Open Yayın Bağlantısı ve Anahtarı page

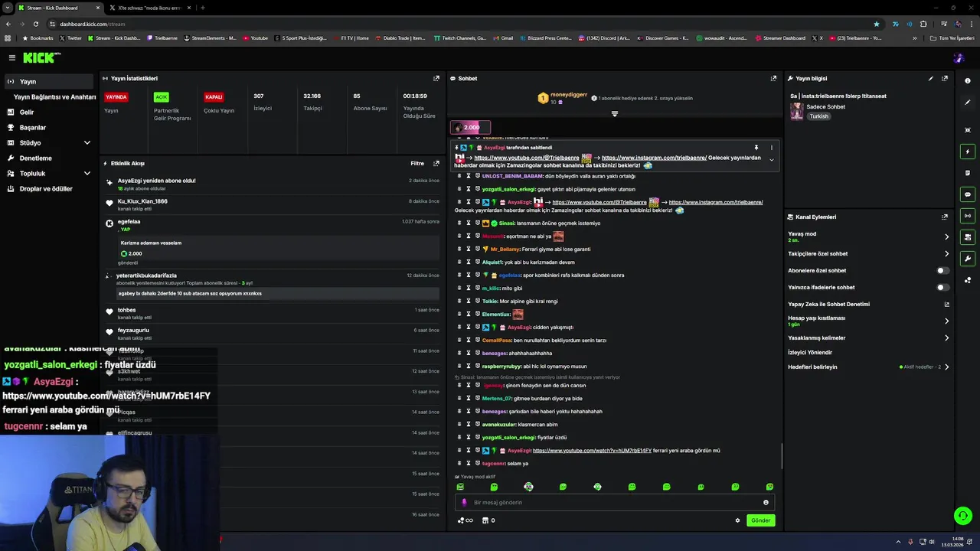click(54, 96)
